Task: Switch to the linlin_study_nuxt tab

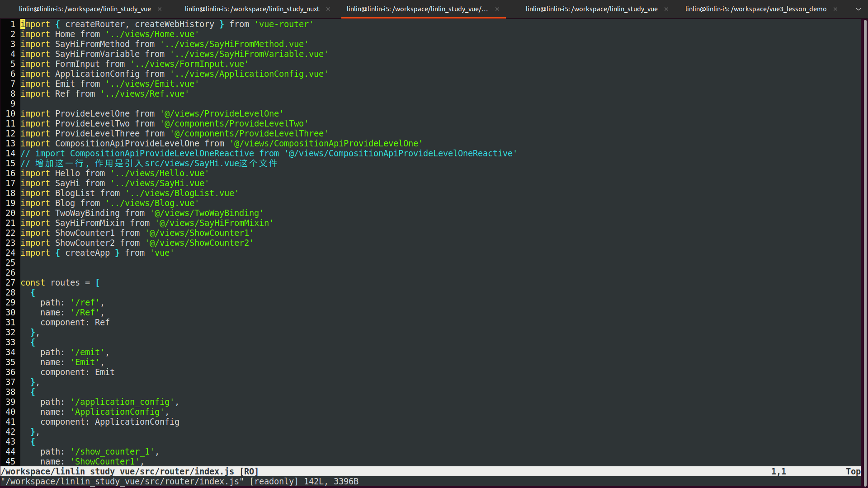Action: point(252,9)
